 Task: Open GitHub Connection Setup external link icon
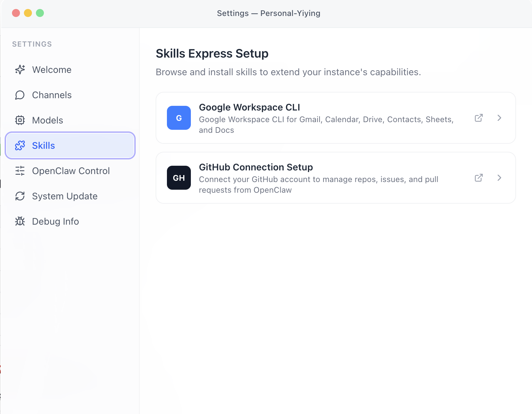click(x=478, y=178)
